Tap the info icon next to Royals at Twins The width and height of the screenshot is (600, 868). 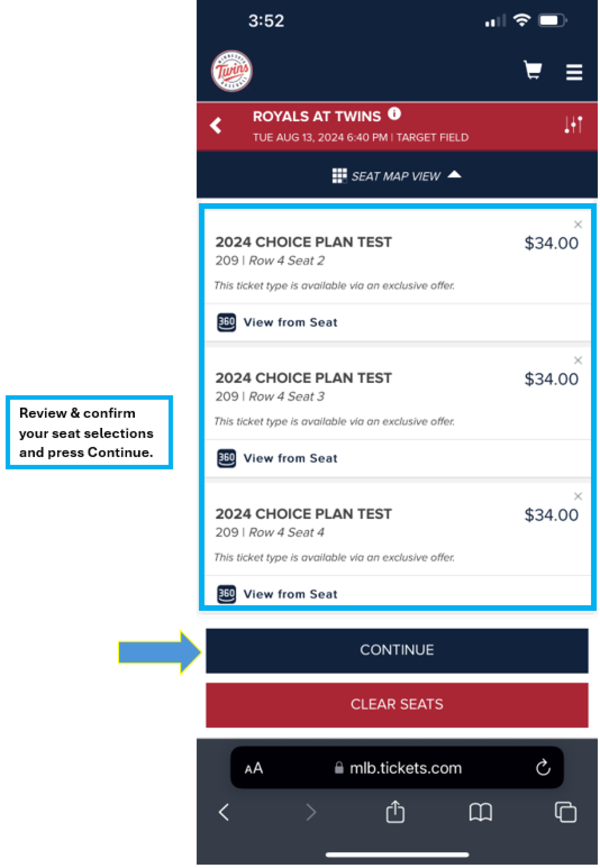pos(393,114)
